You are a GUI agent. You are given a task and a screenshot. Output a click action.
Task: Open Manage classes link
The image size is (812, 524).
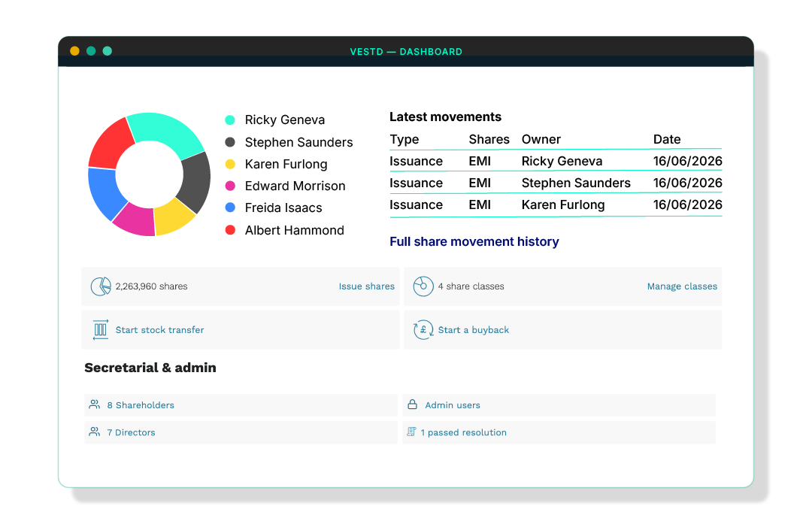[x=682, y=286]
